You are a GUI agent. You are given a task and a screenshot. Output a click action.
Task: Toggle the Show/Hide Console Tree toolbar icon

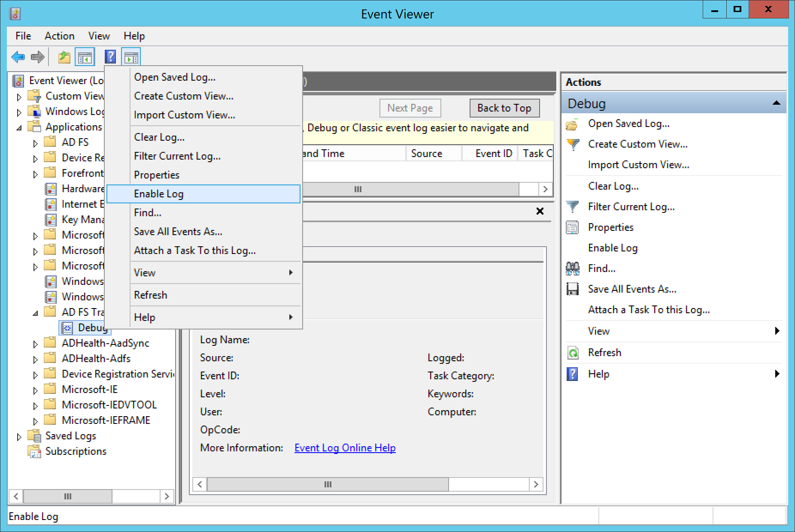[x=85, y=57]
